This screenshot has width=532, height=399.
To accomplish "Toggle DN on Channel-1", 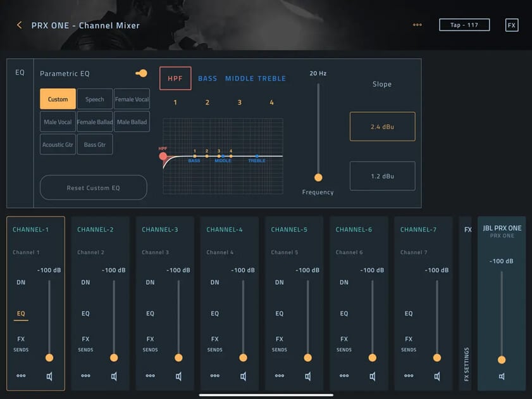I will [21, 282].
